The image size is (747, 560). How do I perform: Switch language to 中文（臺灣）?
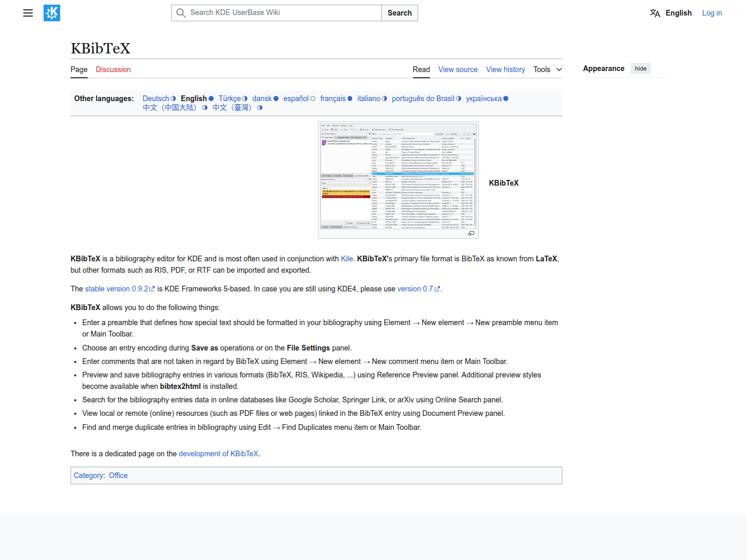tap(234, 108)
